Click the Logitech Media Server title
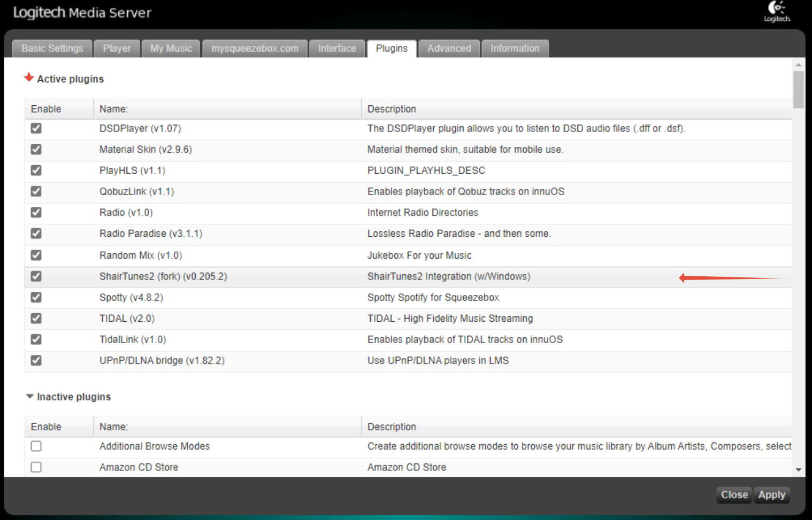812x520 pixels. point(82,13)
